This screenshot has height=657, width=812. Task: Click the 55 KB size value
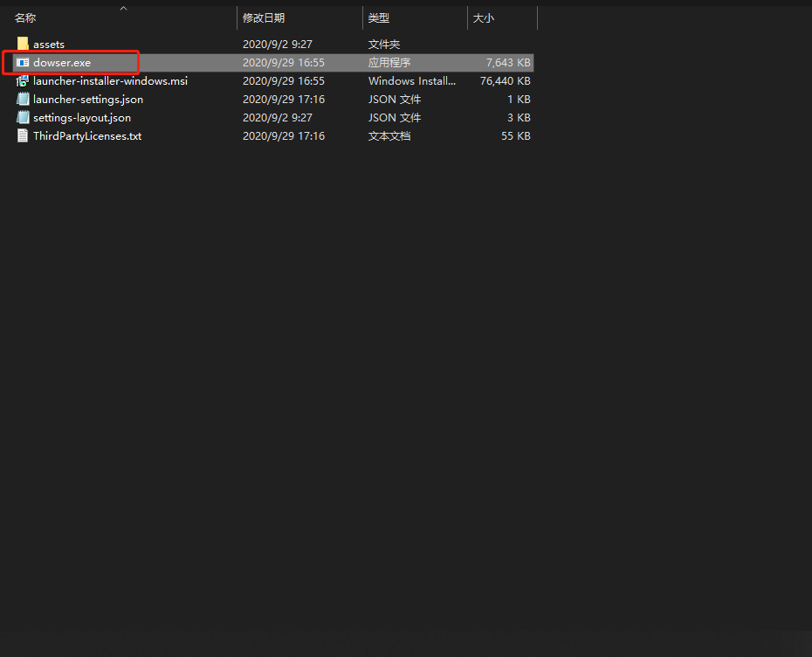coord(516,135)
